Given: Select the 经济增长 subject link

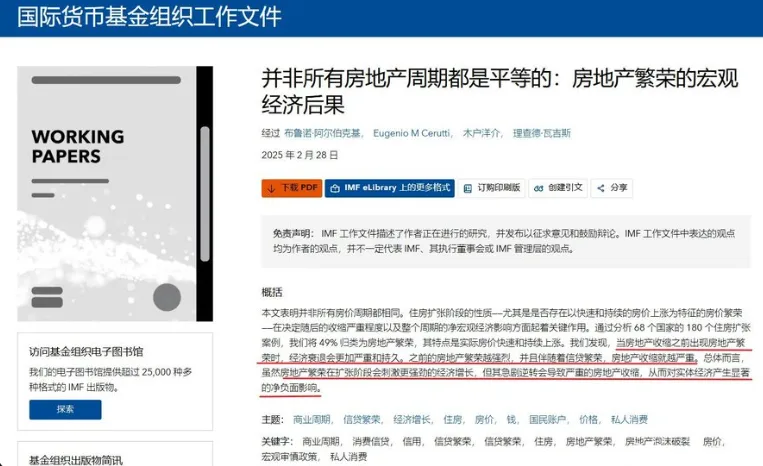Looking at the screenshot, I should pos(412,419).
